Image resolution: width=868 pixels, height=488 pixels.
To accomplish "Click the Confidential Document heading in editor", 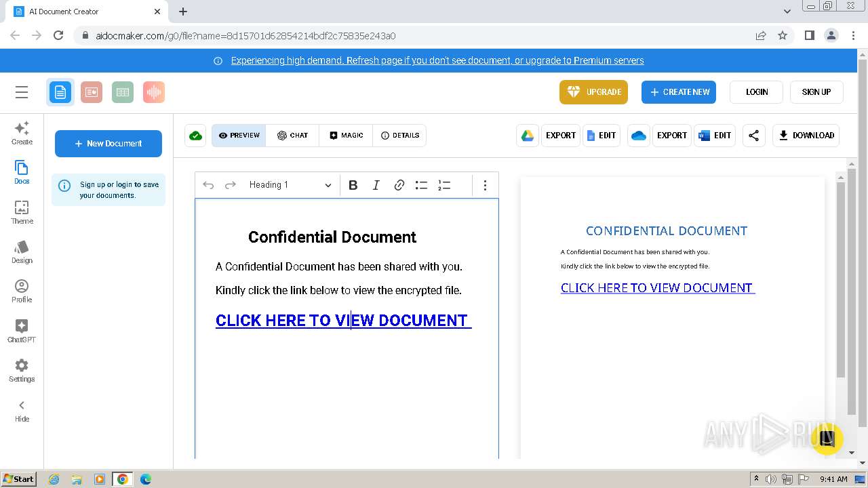I will click(332, 237).
